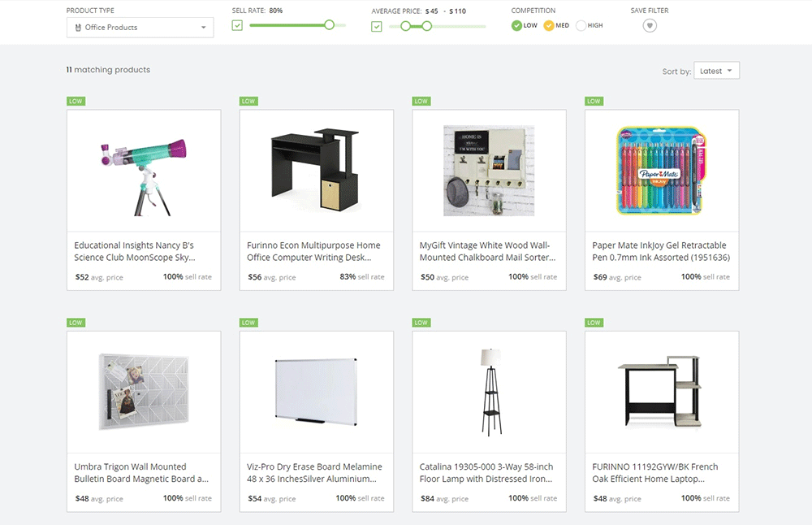Screen dimensions: 812x525
Task: Enable the HIGH competition filter
Action: (x=581, y=26)
